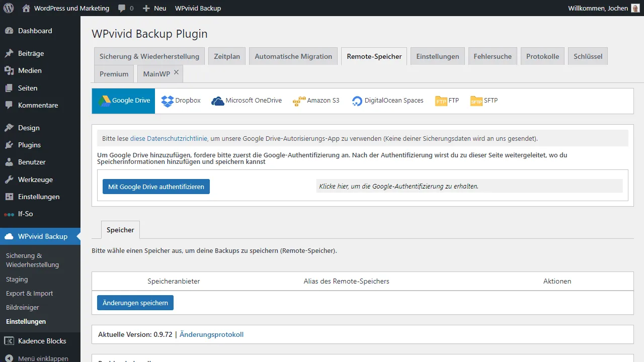
Task: Click Speicheranbieter column header
Action: [x=174, y=281]
